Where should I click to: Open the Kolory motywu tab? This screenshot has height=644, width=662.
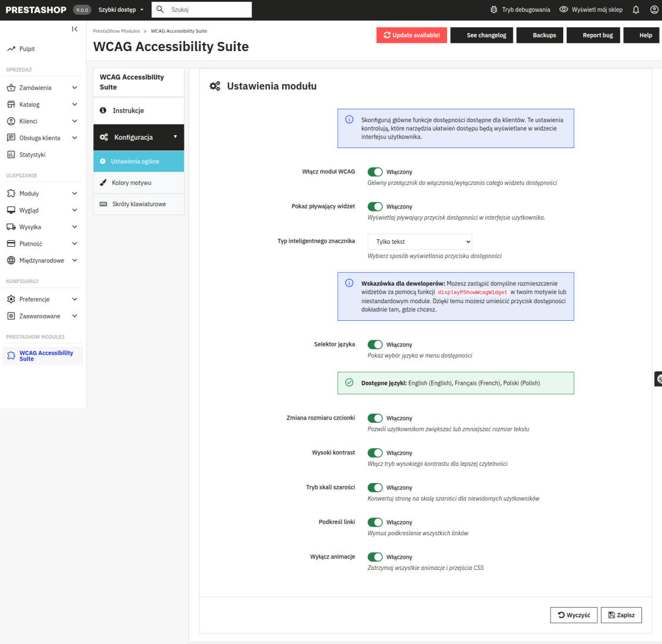click(139, 183)
